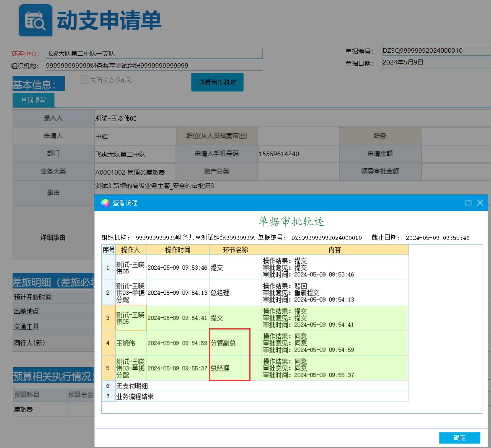Click the colorful 查看流程 dialog icon

pos(105,203)
